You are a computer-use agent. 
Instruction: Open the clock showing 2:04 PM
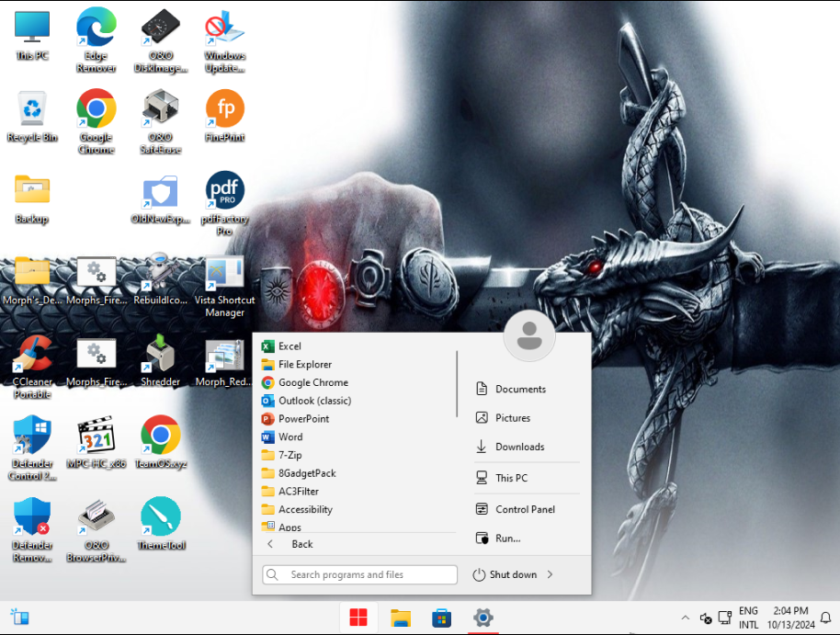[x=790, y=618]
